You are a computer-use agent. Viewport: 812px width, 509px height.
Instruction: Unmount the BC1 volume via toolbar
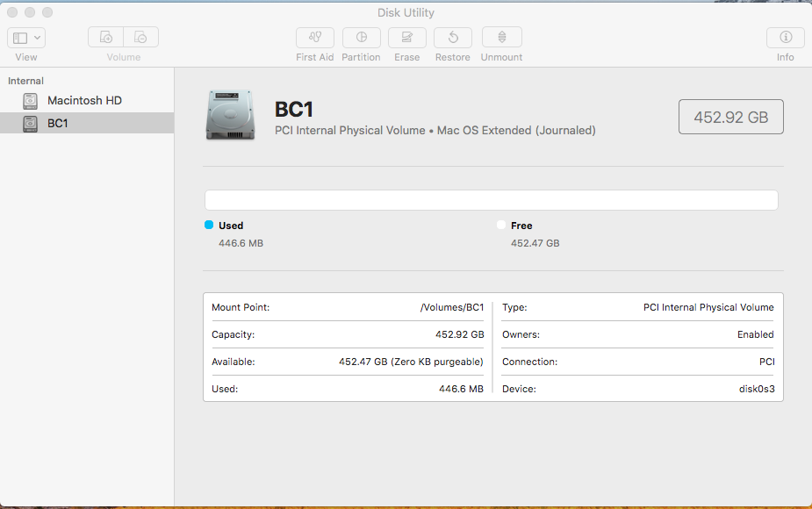(x=502, y=37)
